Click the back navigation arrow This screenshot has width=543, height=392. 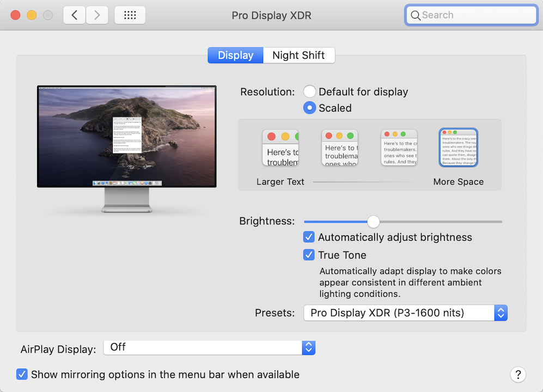(x=74, y=15)
